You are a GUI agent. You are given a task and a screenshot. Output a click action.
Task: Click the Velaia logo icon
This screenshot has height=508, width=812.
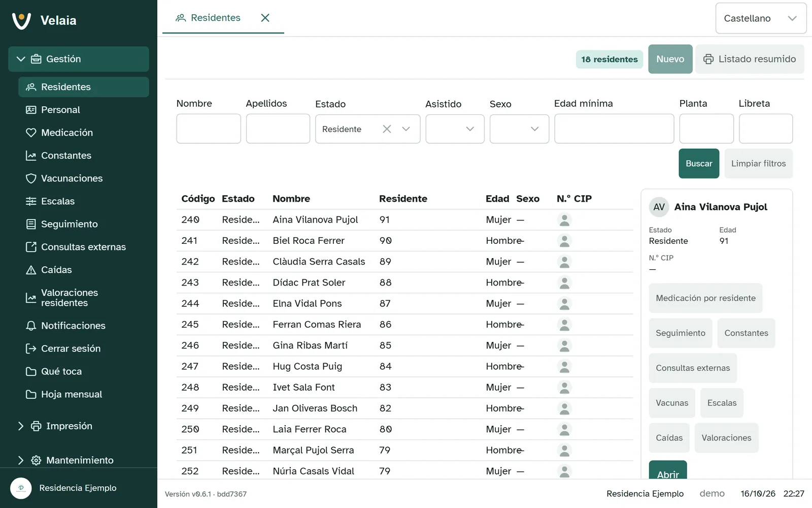click(21, 21)
